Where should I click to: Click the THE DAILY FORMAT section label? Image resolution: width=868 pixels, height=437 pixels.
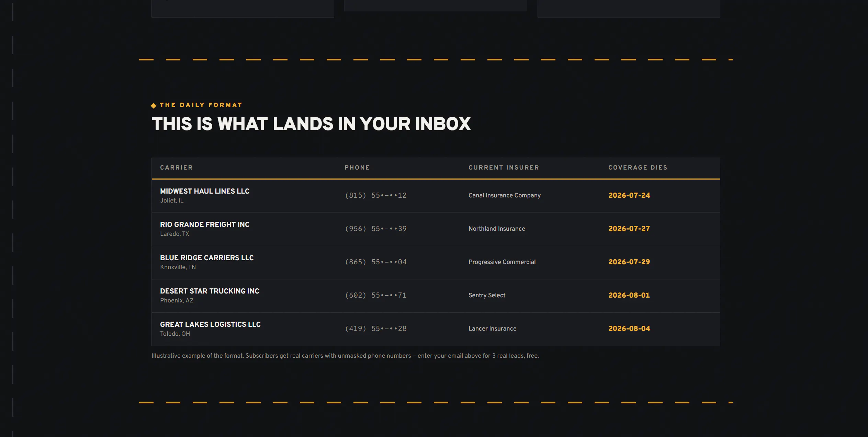pyautogui.click(x=201, y=105)
